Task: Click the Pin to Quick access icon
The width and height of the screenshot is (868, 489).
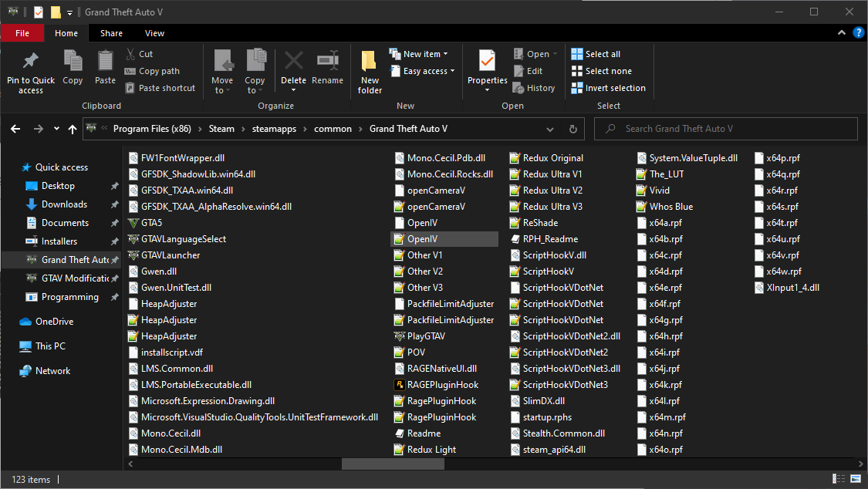Action: coord(30,62)
